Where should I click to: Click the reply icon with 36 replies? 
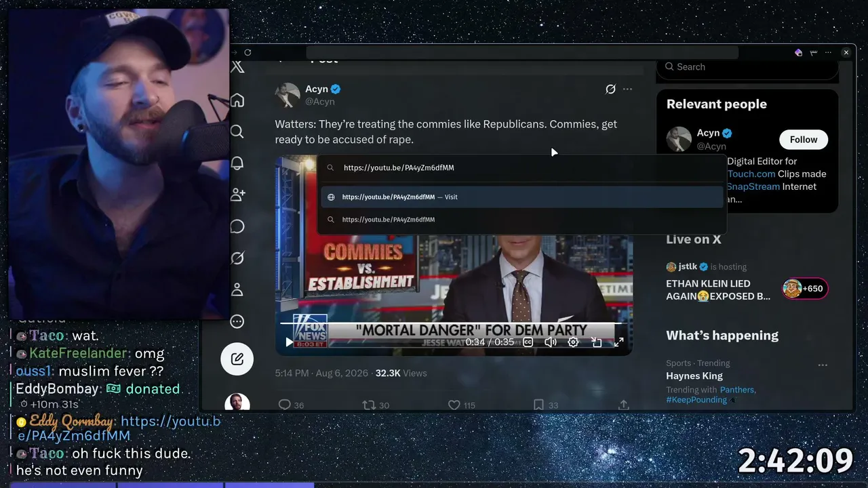pos(285,405)
